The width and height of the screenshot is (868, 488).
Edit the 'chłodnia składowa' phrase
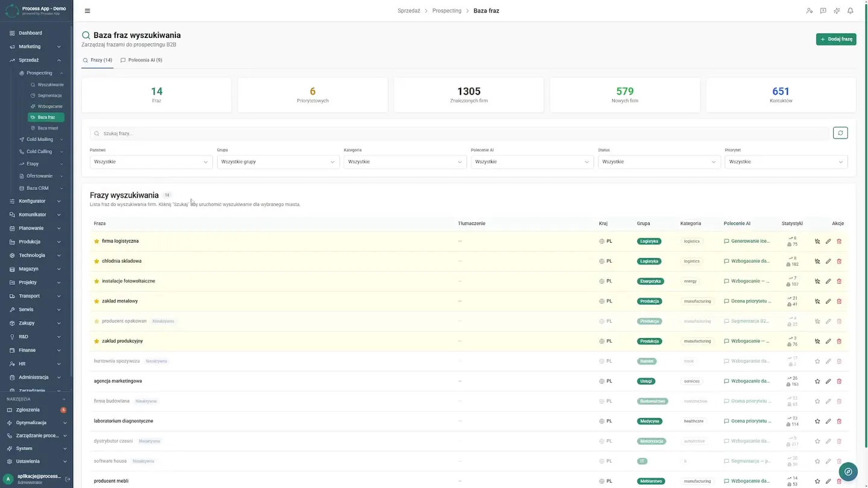(828, 261)
